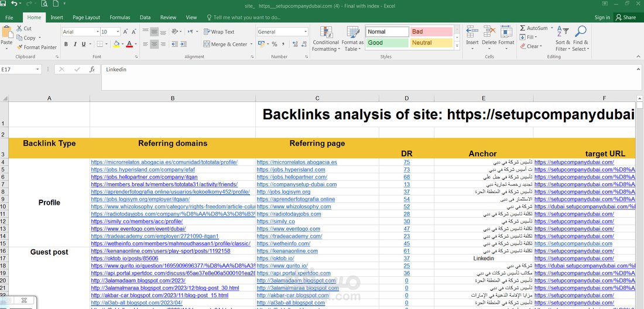
Task: Open Ribbon Display Options icon
Action: 605,4
